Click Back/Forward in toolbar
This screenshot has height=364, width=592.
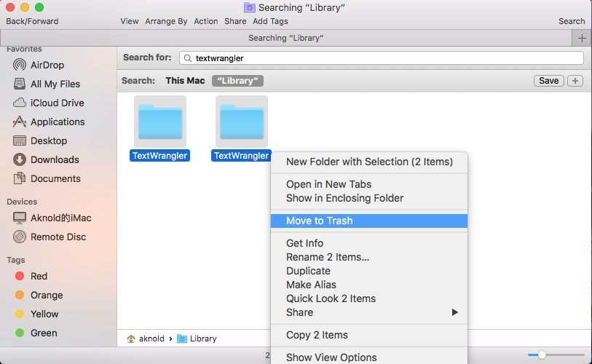(32, 21)
